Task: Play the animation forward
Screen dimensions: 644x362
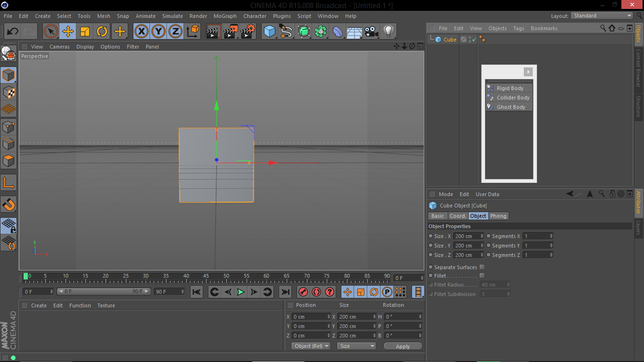Action: (x=240, y=292)
